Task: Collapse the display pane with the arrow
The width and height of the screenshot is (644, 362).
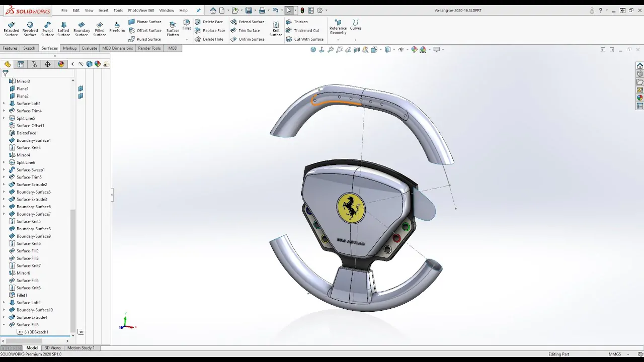Action: point(72,64)
